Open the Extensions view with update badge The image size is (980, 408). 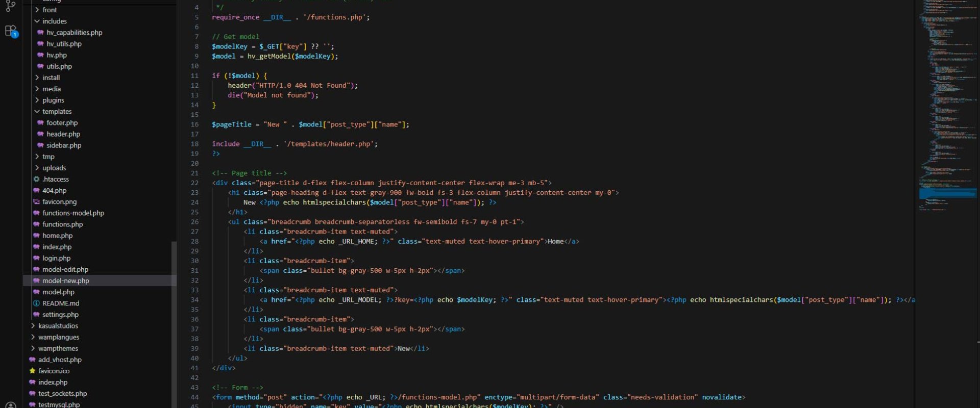(x=11, y=31)
